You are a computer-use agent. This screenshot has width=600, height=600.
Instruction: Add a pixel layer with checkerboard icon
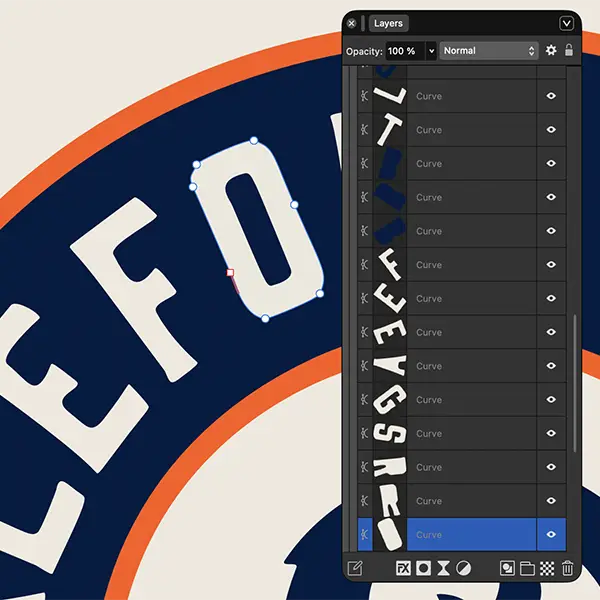click(x=547, y=568)
